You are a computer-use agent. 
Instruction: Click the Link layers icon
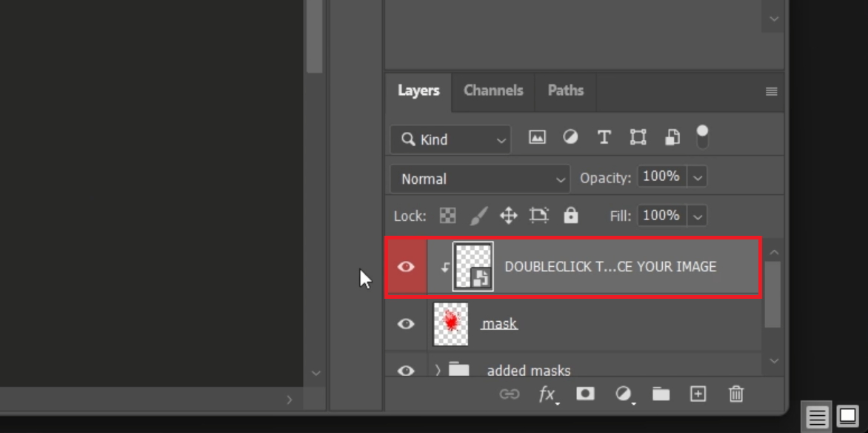(510, 394)
